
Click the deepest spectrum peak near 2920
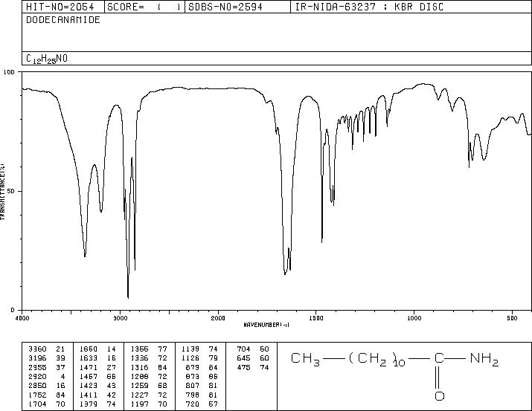(128, 297)
